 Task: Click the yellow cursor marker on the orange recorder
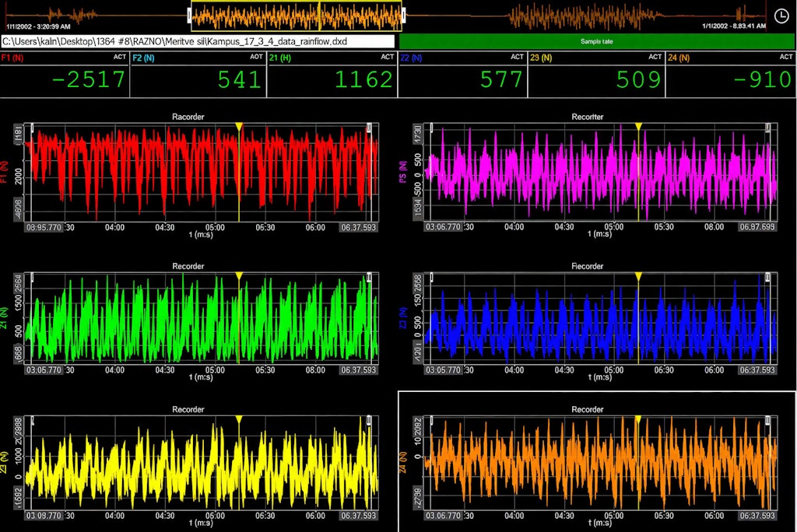click(638, 419)
